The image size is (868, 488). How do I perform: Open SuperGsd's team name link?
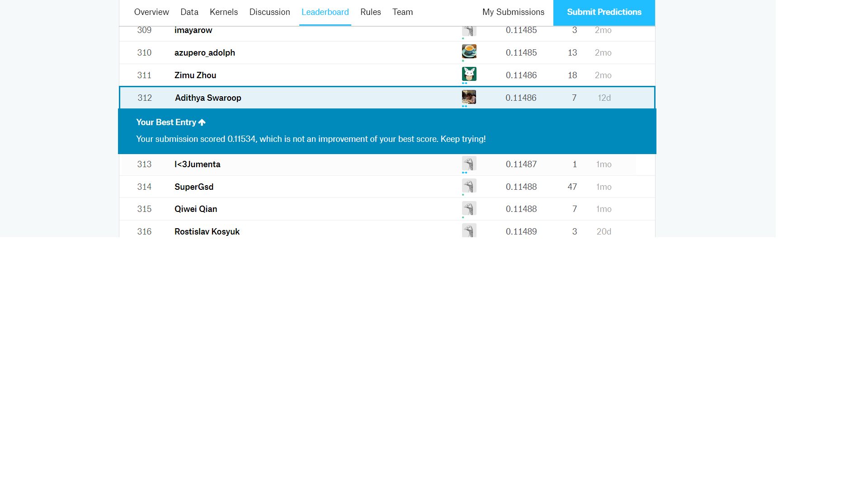[x=193, y=187]
